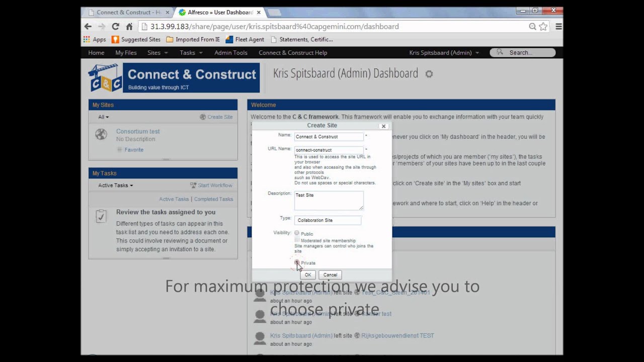
Task: Click the URL Name input field
Action: tap(329, 150)
